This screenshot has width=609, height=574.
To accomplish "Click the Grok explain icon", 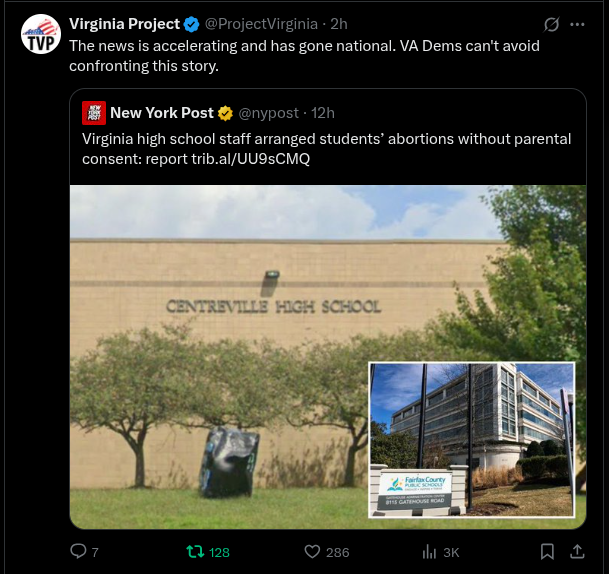I will tap(551, 24).
